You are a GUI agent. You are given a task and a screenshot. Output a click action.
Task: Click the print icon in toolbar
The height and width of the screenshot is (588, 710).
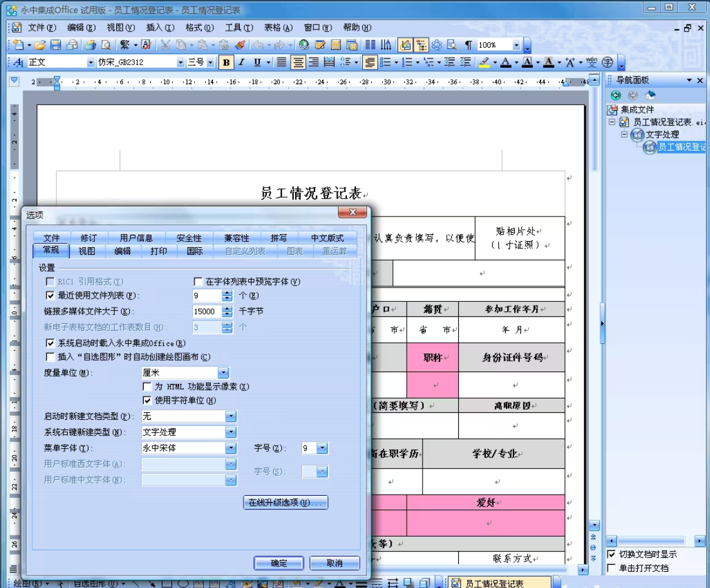90,45
